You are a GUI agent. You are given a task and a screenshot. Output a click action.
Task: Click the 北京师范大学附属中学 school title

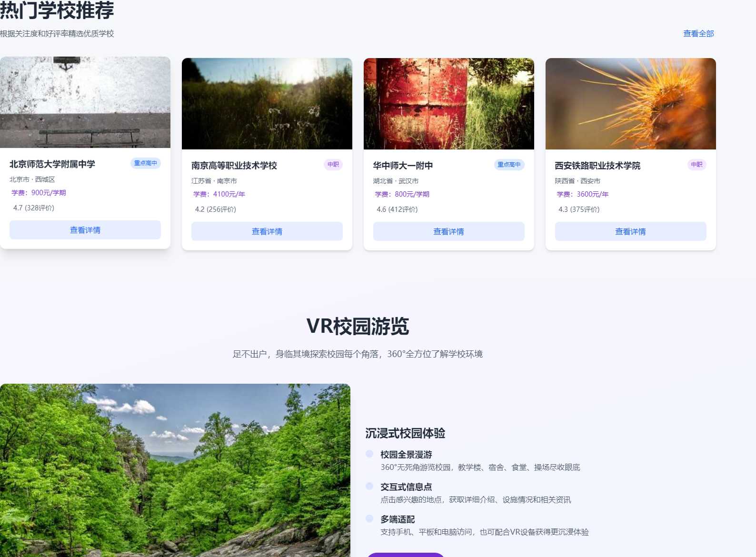[x=52, y=164]
